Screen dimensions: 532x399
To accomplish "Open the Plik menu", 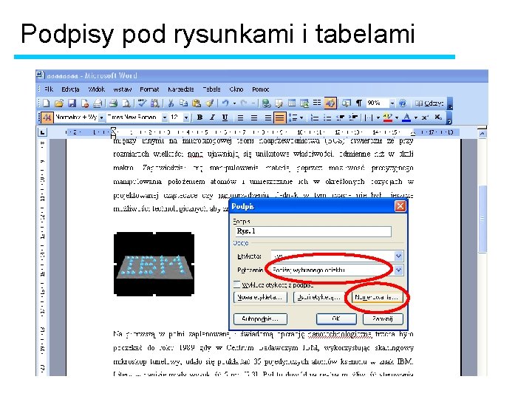I will pos(49,89).
